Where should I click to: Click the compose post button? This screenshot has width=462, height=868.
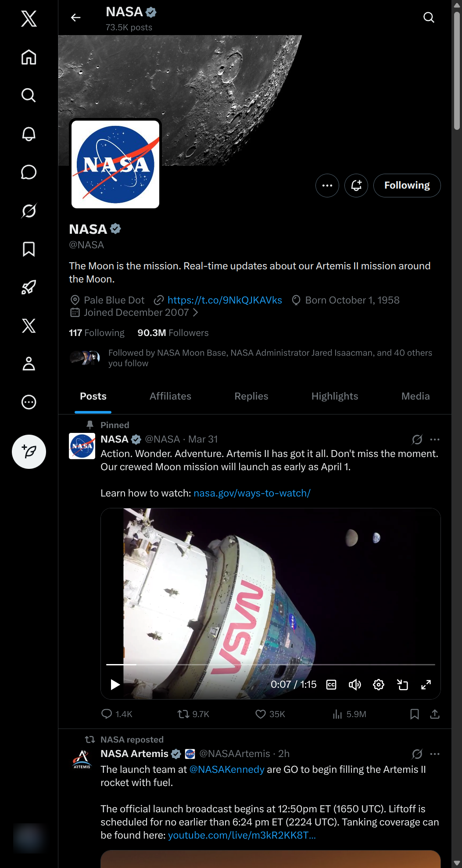(x=29, y=452)
